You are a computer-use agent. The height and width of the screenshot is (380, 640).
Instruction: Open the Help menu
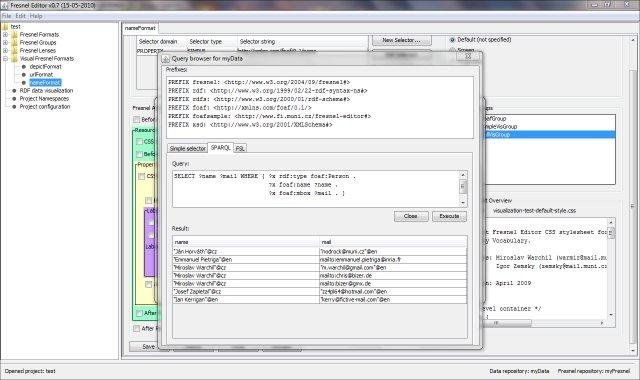pyautogui.click(x=36, y=16)
